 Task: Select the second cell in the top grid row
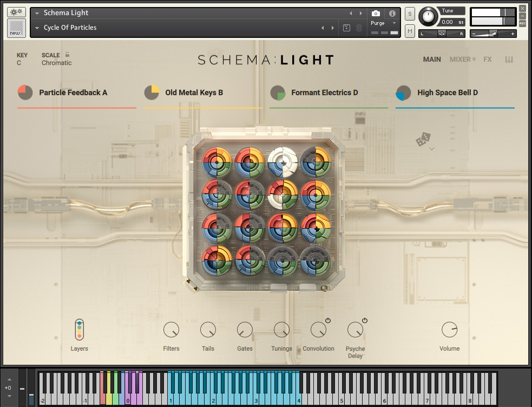[x=249, y=162]
